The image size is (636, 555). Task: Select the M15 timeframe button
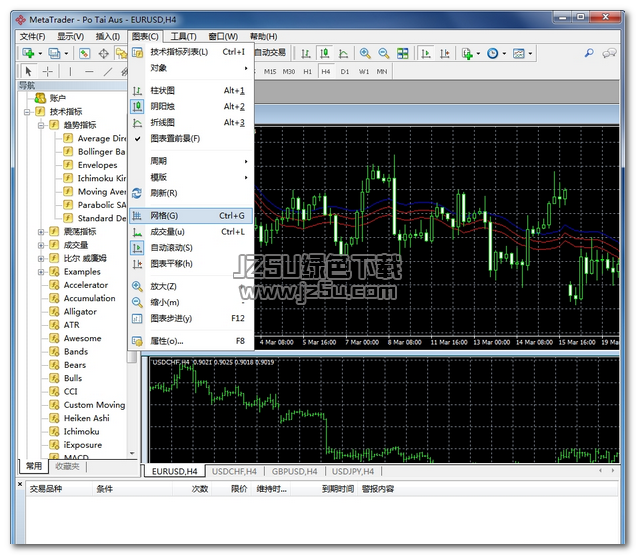click(x=270, y=71)
